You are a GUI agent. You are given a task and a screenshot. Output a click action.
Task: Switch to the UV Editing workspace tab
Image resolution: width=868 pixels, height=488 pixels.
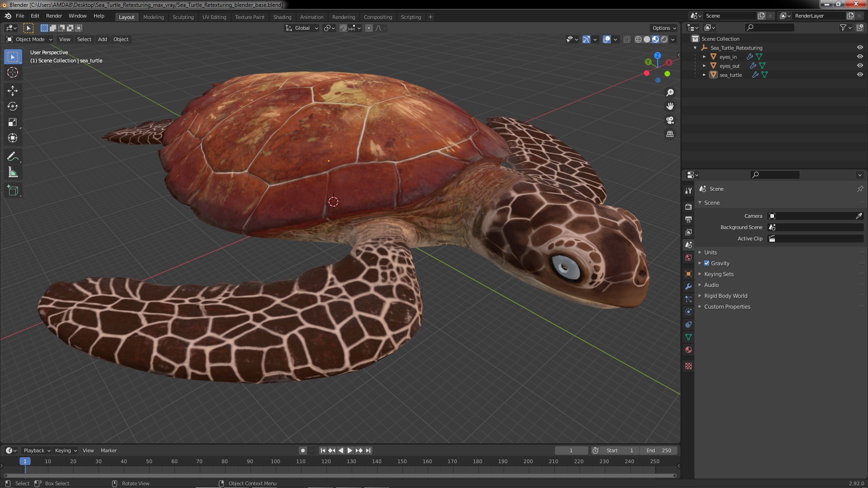pos(214,17)
